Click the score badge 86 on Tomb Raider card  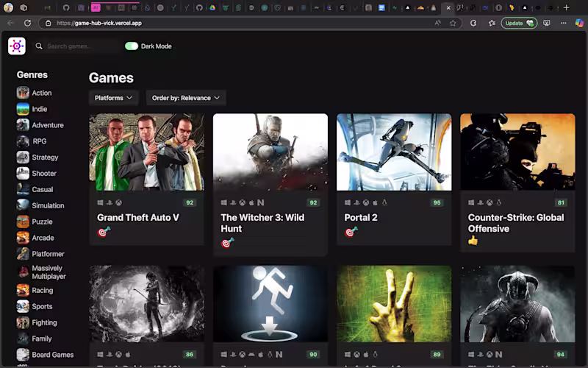[190, 355]
